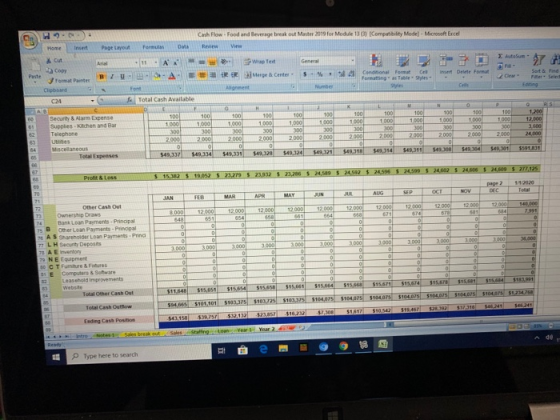560x420 pixels.
Task: Switch to the Formulas tab
Action: coord(153,47)
